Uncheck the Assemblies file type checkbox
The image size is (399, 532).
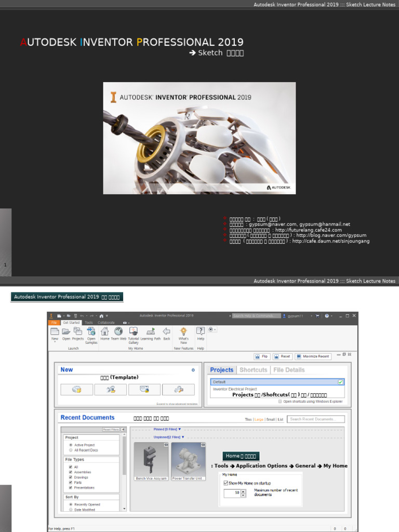click(x=71, y=472)
